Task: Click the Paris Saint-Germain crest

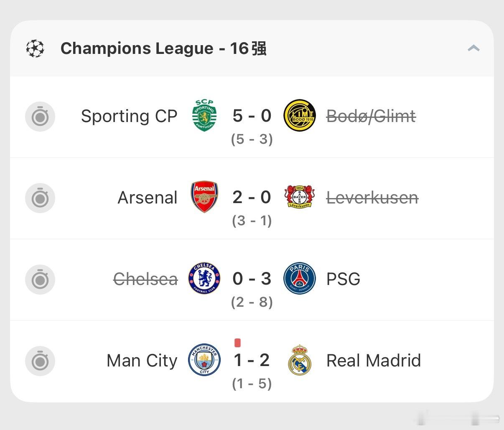Action: (x=299, y=279)
